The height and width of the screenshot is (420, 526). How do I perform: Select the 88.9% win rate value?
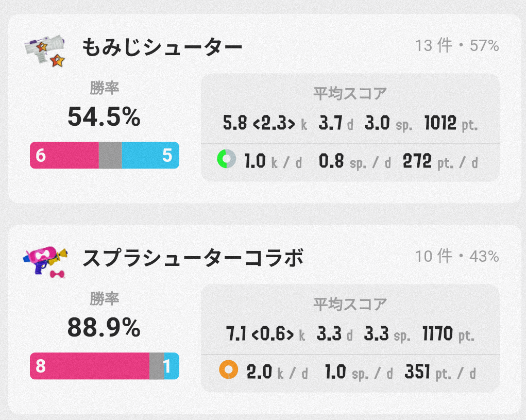coord(104,328)
